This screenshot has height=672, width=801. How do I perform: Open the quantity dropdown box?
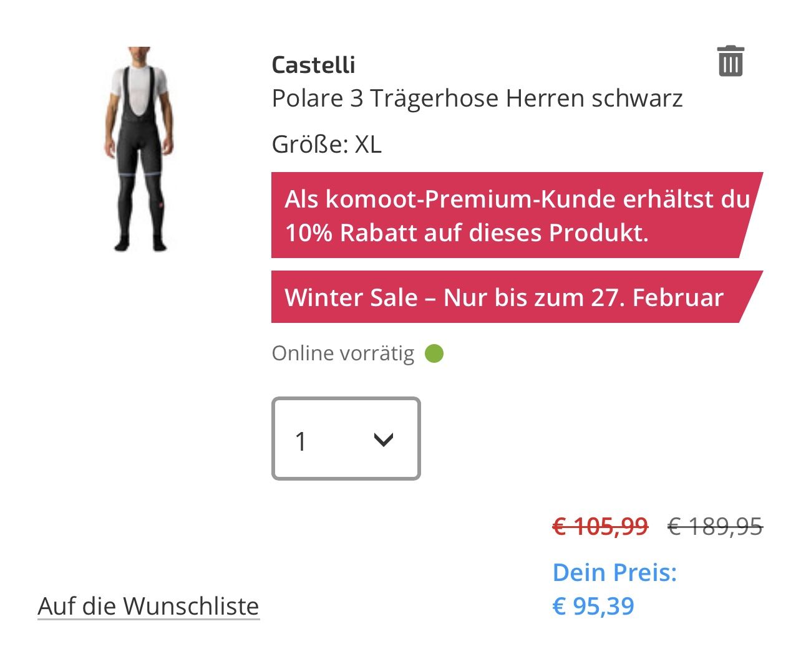tap(346, 439)
